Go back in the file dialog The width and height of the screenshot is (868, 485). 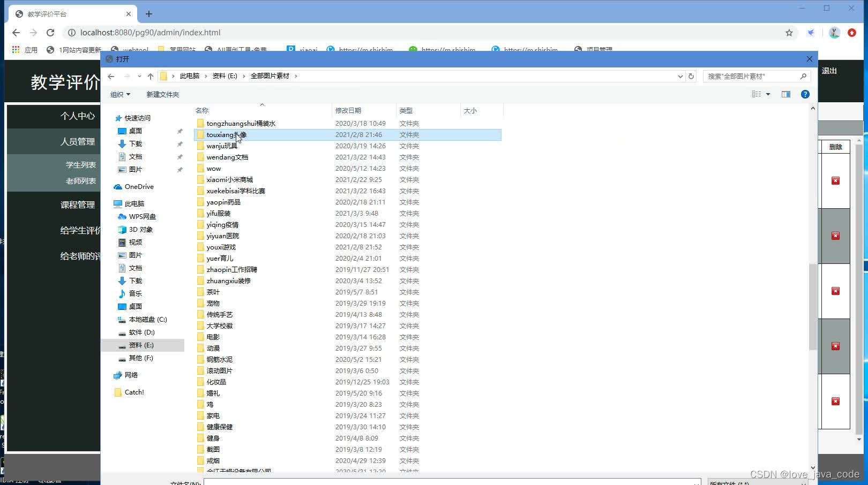pos(111,76)
